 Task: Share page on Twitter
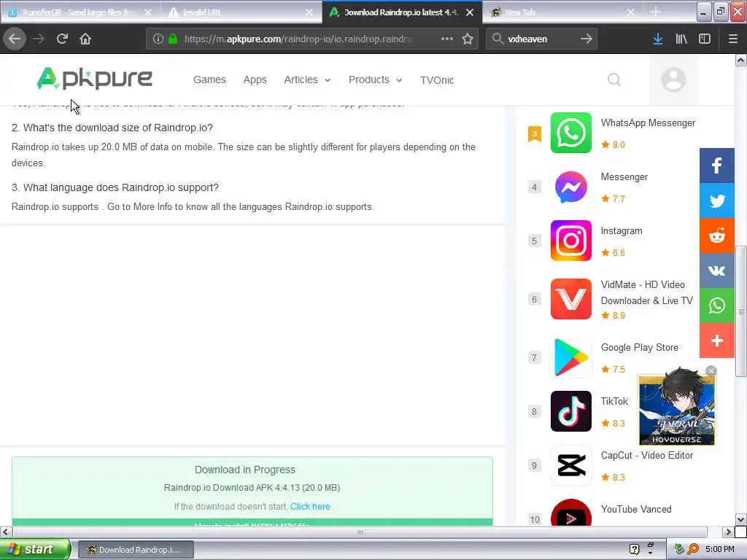click(716, 201)
